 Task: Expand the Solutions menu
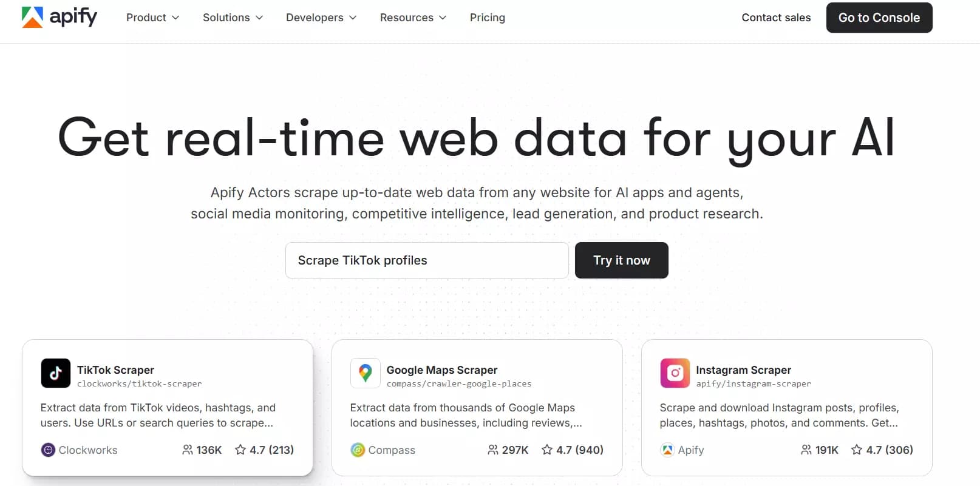click(232, 17)
